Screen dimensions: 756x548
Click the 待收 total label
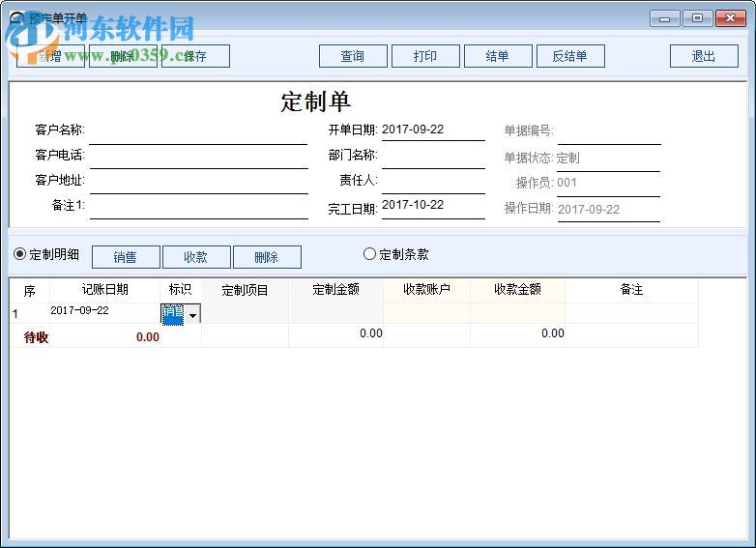coord(36,337)
